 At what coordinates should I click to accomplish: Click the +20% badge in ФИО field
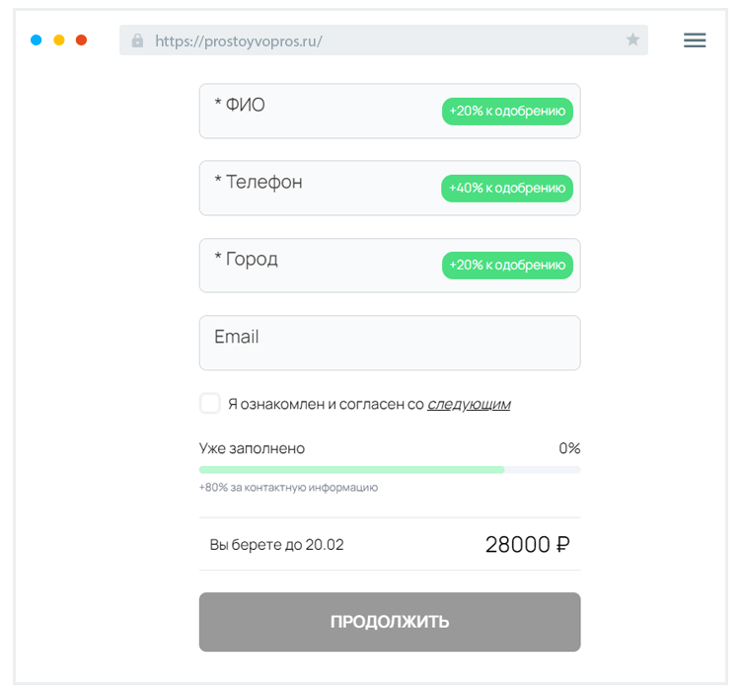pos(507,112)
